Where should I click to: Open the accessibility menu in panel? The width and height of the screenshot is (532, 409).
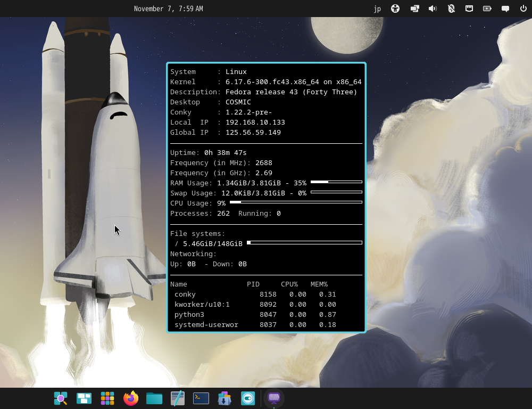tap(395, 9)
